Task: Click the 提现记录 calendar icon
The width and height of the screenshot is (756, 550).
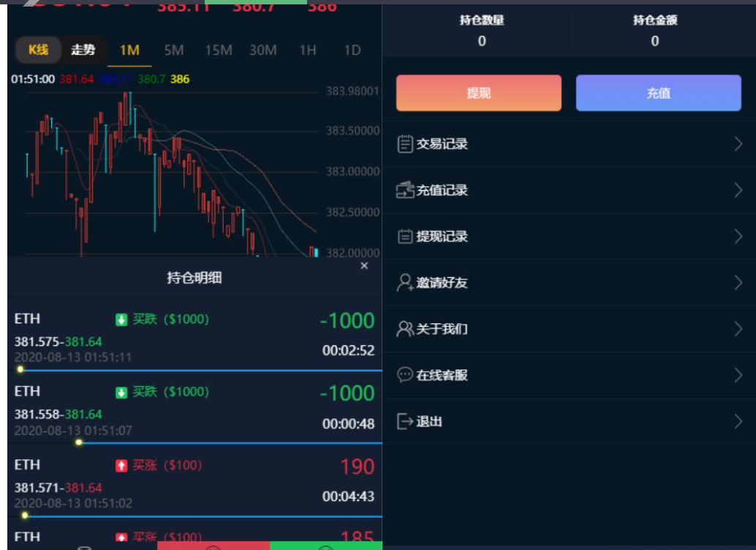Action: (x=404, y=236)
